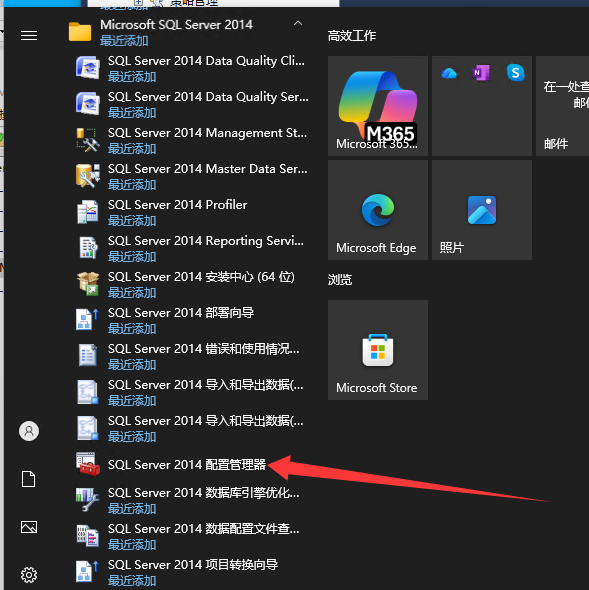Click the OneNote icon in tile group
Image resolution: width=589 pixels, height=590 pixels.
click(481, 73)
